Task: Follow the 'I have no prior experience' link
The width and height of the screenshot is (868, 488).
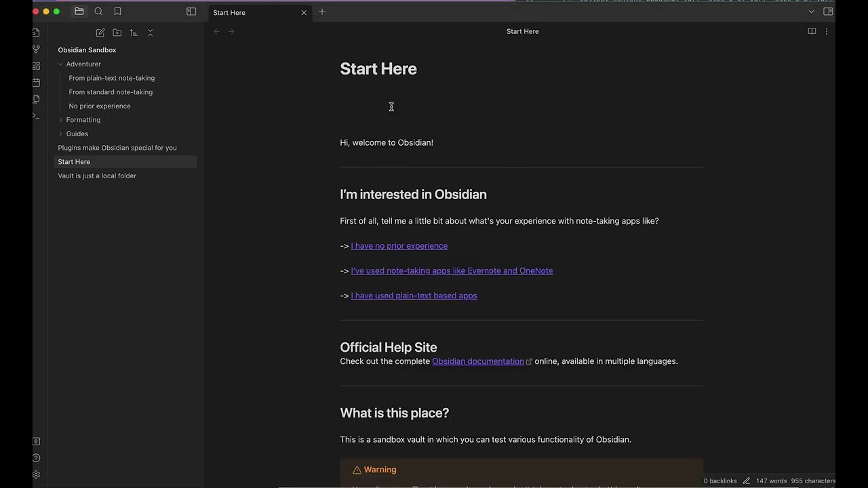Action: click(399, 246)
